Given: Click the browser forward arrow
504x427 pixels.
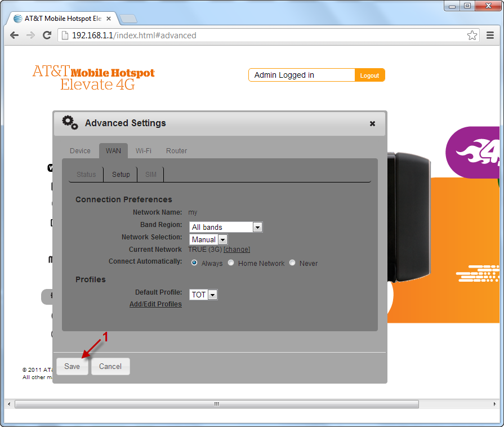Looking at the screenshot, I should pos(30,35).
